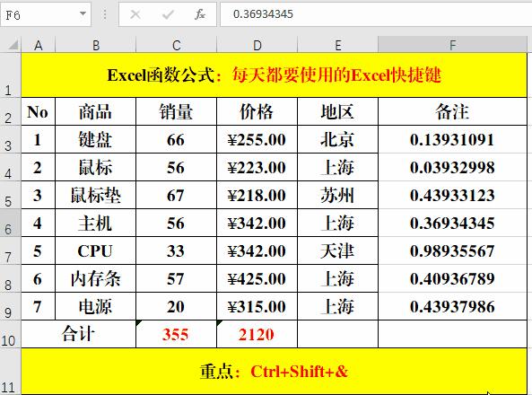The height and width of the screenshot is (395, 532).
Task: Select column A header
Action: 38,45
